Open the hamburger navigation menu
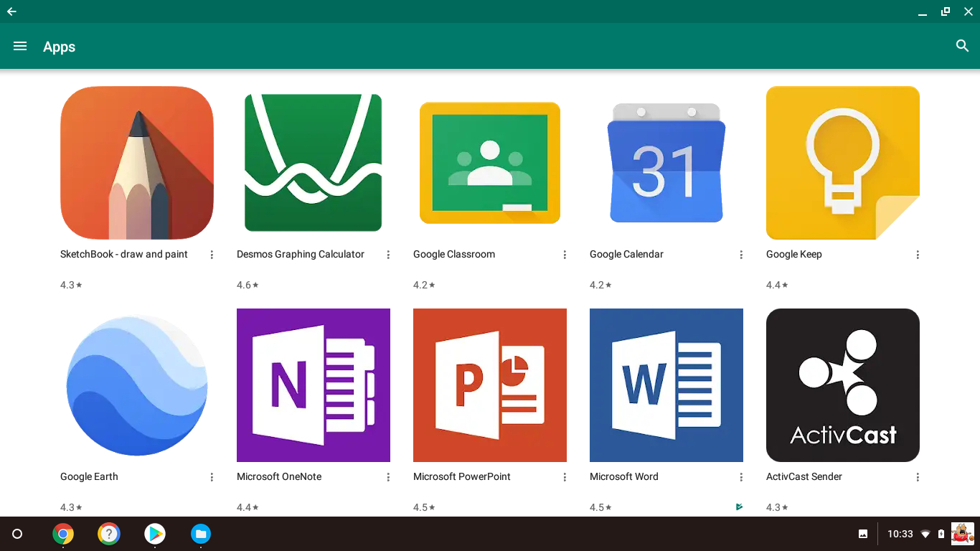 point(20,46)
